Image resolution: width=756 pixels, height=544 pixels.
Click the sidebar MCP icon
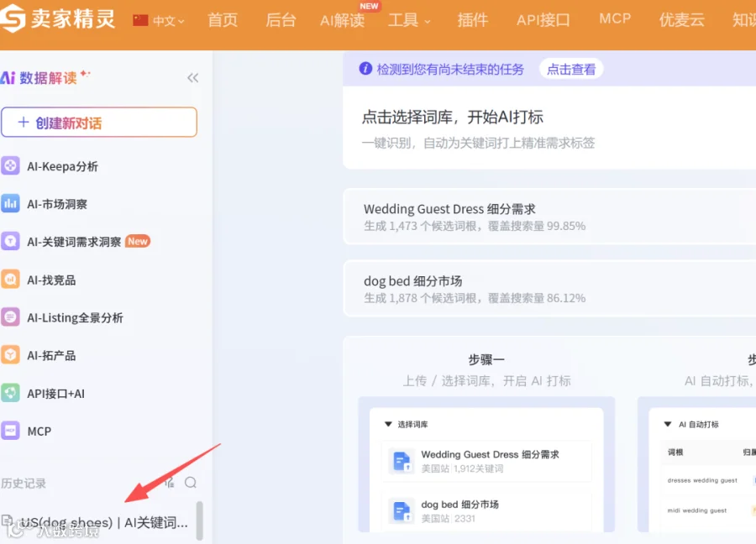click(10, 431)
